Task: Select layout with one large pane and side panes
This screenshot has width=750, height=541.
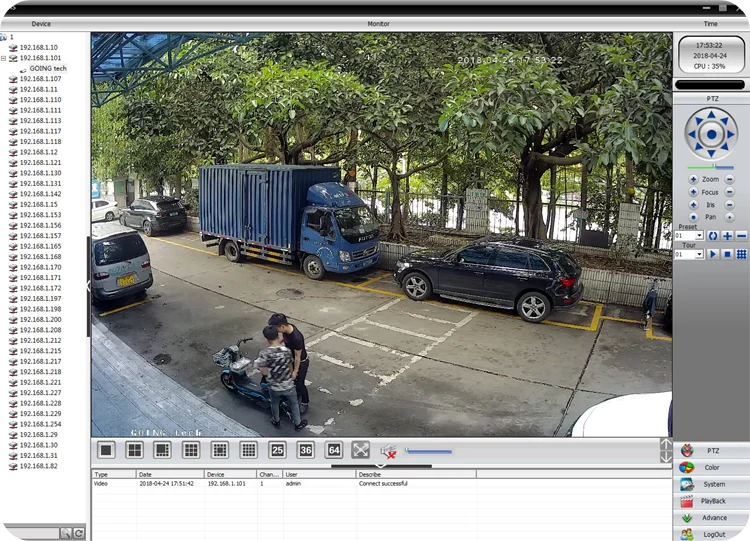Action: click(163, 450)
